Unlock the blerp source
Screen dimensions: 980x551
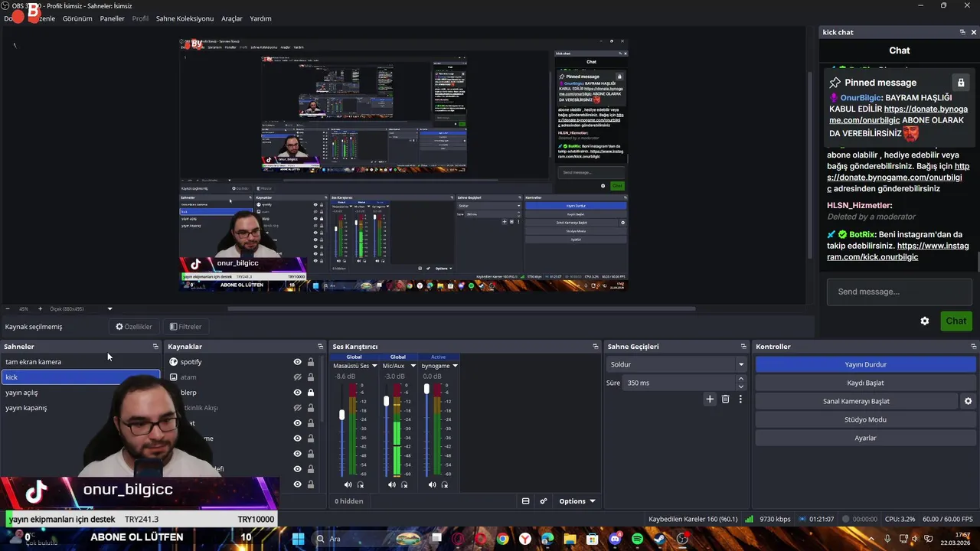(x=311, y=393)
